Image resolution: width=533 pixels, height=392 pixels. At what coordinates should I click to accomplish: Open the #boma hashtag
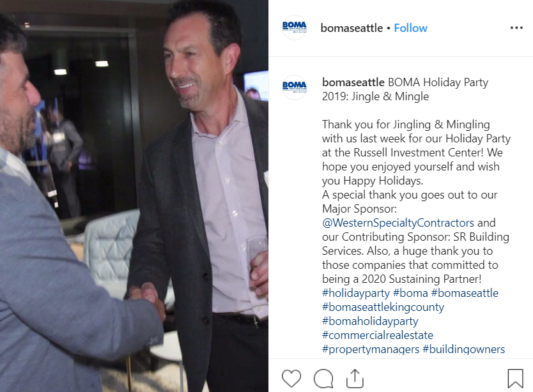click(x=410, y=293)
